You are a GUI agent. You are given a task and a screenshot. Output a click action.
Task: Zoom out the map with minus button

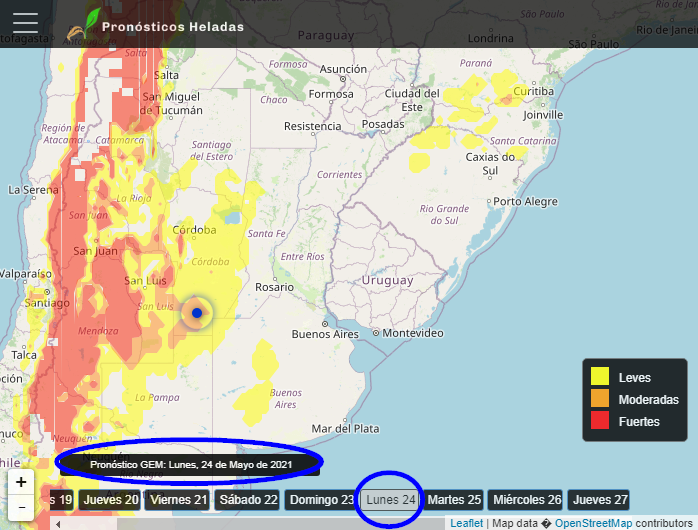pos(21,507)
